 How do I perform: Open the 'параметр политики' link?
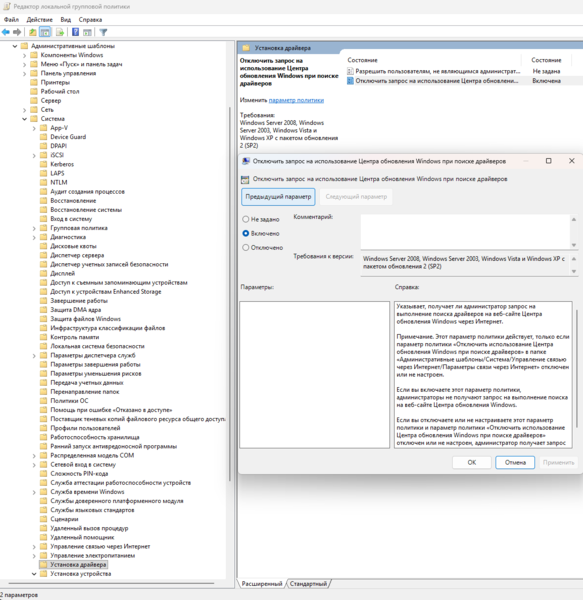coord(296,100)
